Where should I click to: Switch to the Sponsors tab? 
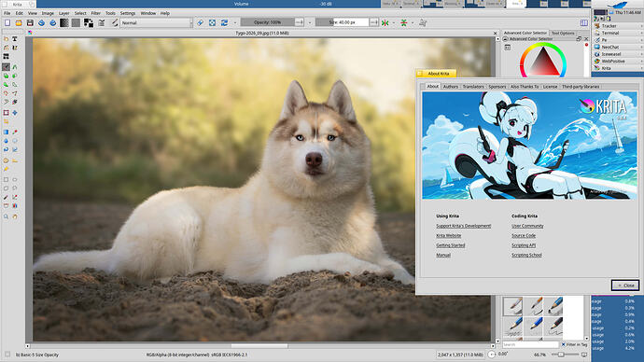click(497, 87)
